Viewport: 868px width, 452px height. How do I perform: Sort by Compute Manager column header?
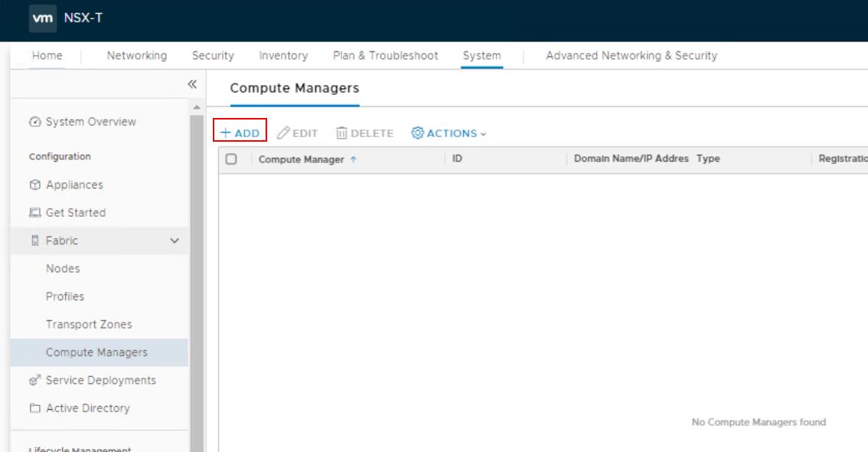301,159
